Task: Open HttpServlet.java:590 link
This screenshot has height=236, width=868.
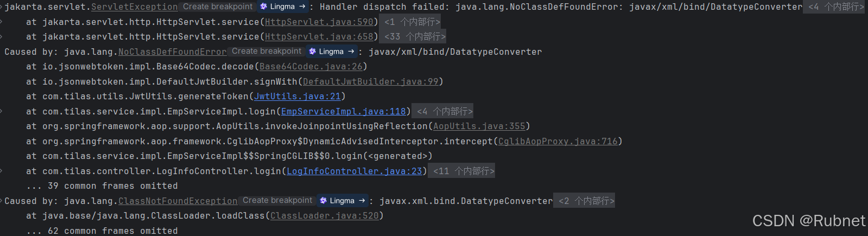Action: click(x=319, y=22)
